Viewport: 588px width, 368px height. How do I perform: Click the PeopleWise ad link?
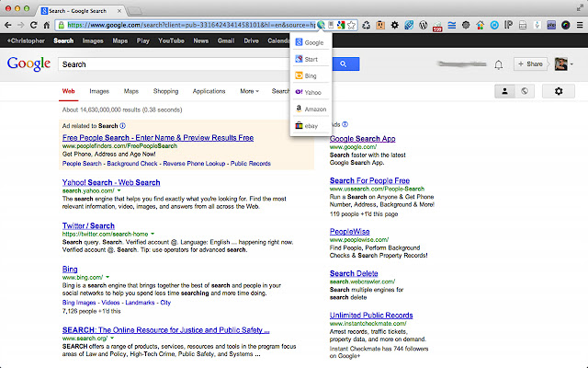349,231
